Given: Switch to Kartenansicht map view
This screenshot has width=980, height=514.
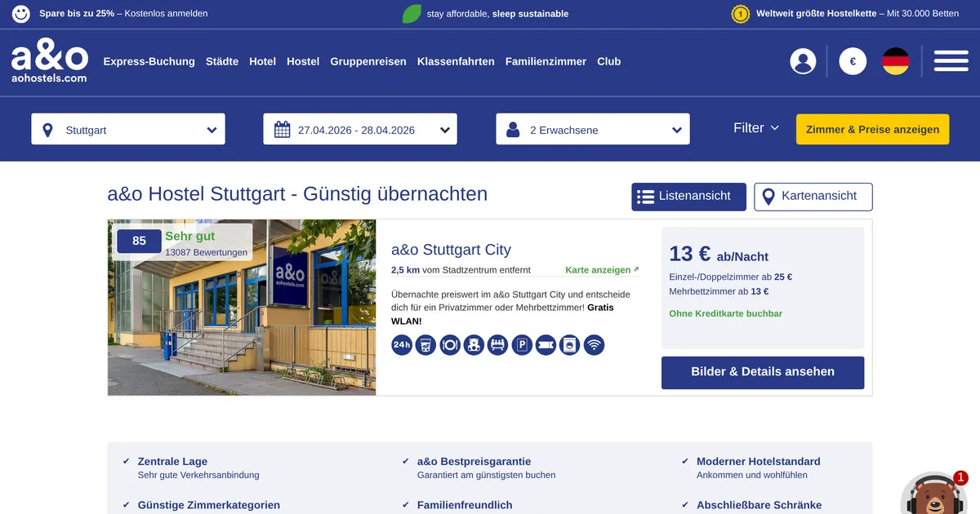Looking at the screenshot, I should click(x=813, y=197).
